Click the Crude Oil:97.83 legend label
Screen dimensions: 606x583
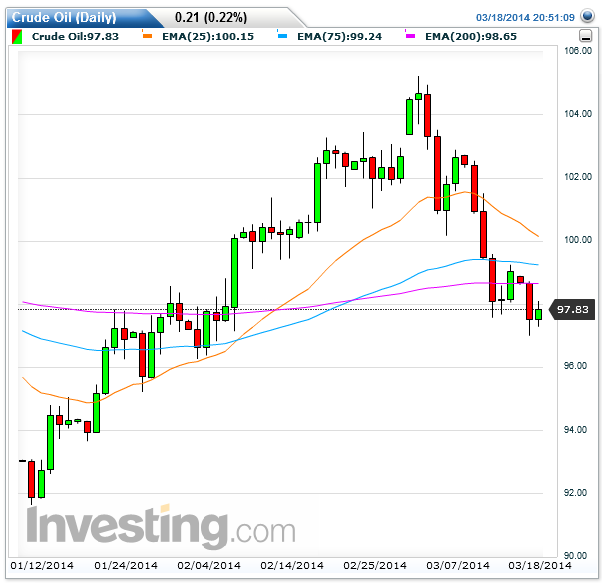(x=75, y=36)
